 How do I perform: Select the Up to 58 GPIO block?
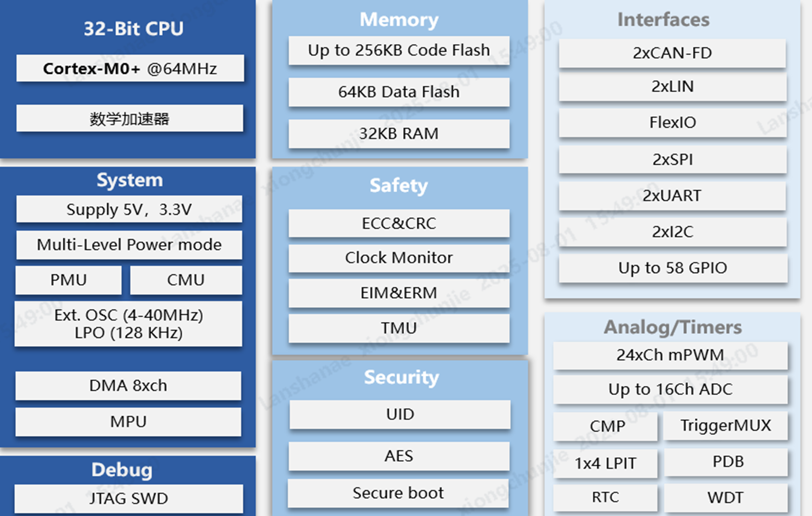672,268
